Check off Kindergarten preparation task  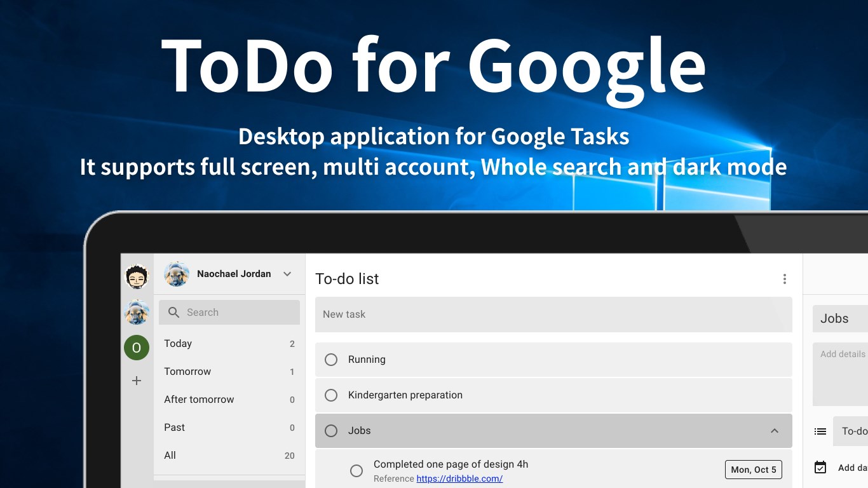pos(331,395)
